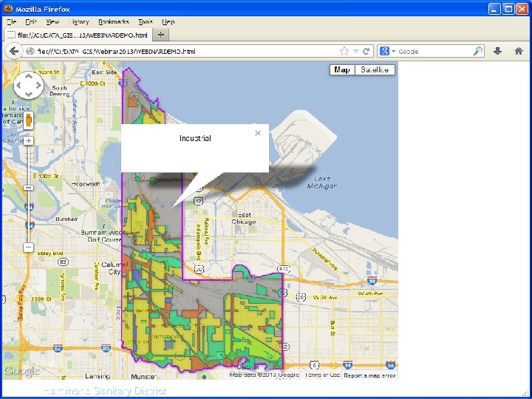
Task: Open the Firefox downloads arrow
Action: pos(497,51)
